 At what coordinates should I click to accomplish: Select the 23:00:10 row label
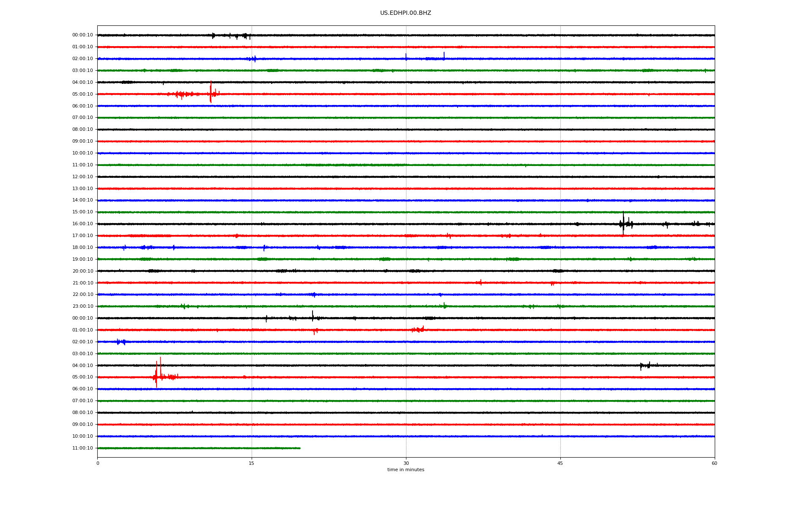[82, 306]
